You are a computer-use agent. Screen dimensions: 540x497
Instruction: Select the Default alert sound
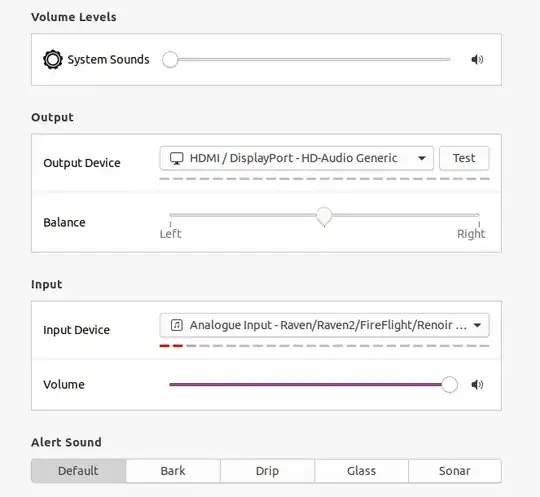pyautogui.click(x=79, y=471)
